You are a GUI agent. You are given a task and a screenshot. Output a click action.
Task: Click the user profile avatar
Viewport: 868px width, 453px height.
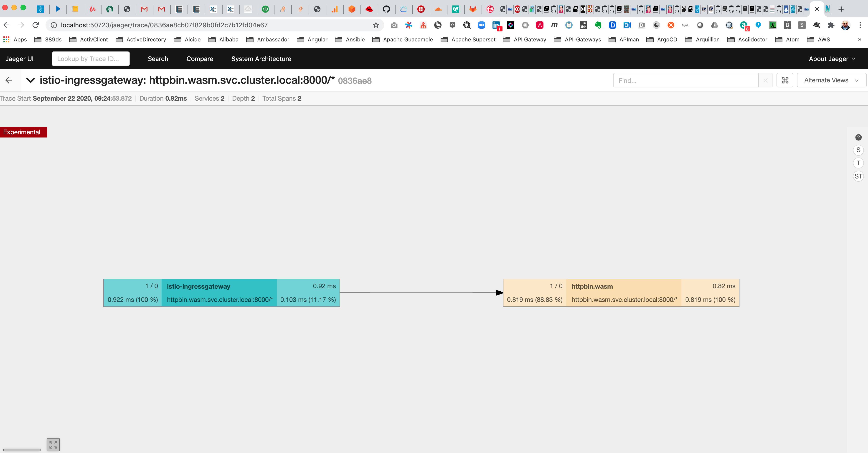point(845,25)
